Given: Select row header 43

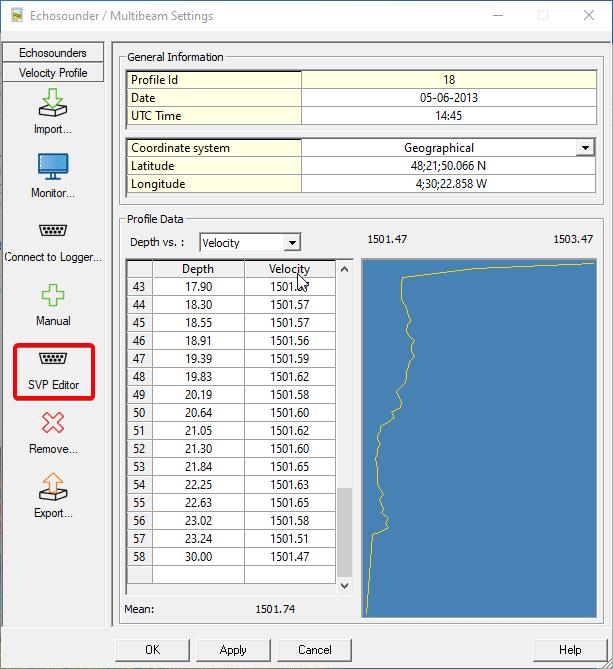Looking at the screenshot, I should (x=139, y=287).
